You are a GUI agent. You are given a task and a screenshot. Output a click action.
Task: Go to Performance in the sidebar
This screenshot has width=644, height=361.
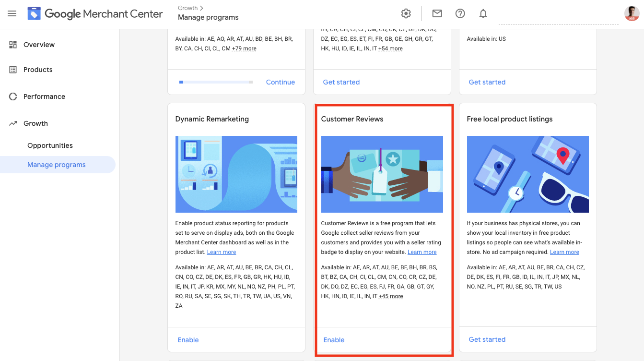click(44, 96)
